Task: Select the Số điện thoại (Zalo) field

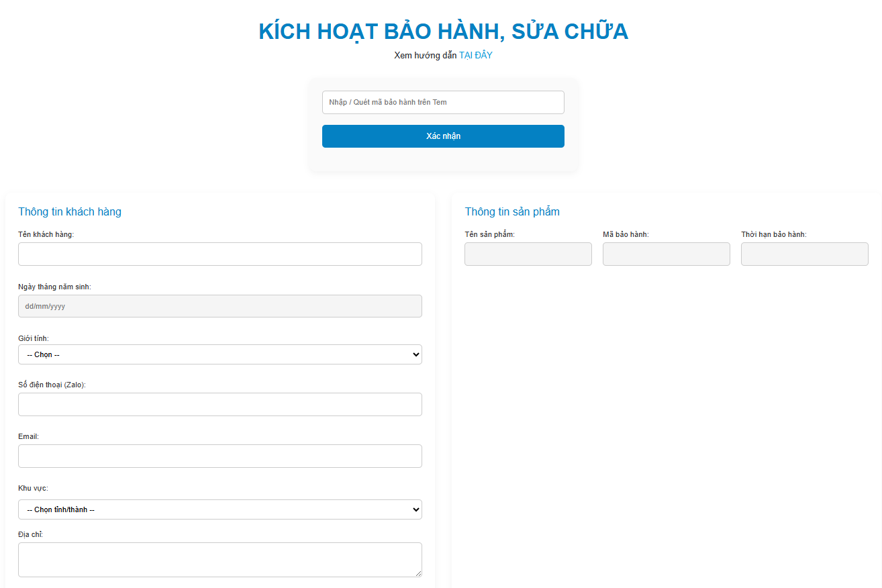Action: 219,405
